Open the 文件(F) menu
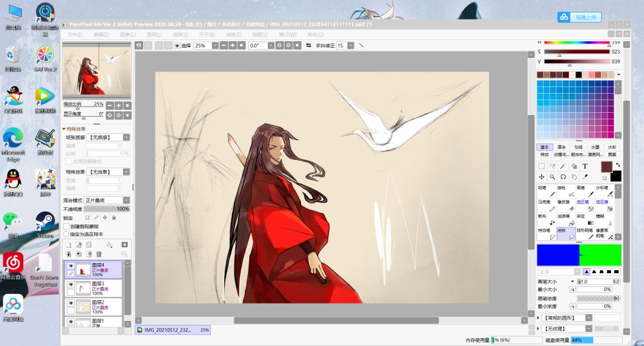 pyautogui.click(x=75, y=35)
